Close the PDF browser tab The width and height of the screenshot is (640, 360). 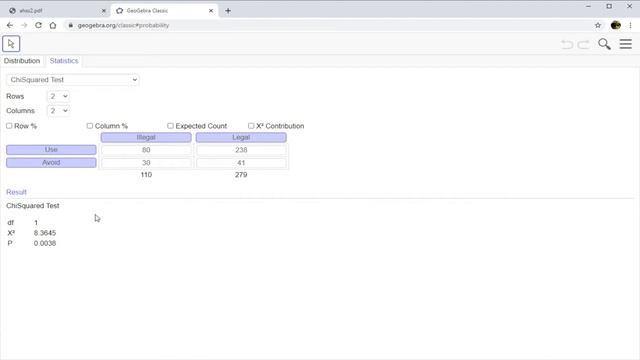[x=104, y=11]
